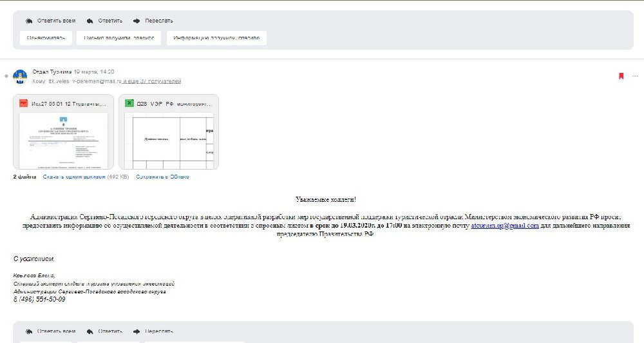The width and height of the screenshot is (644, 343).
Task: Click the forward arrow icon at top
Action: click(x=137, y=21)
